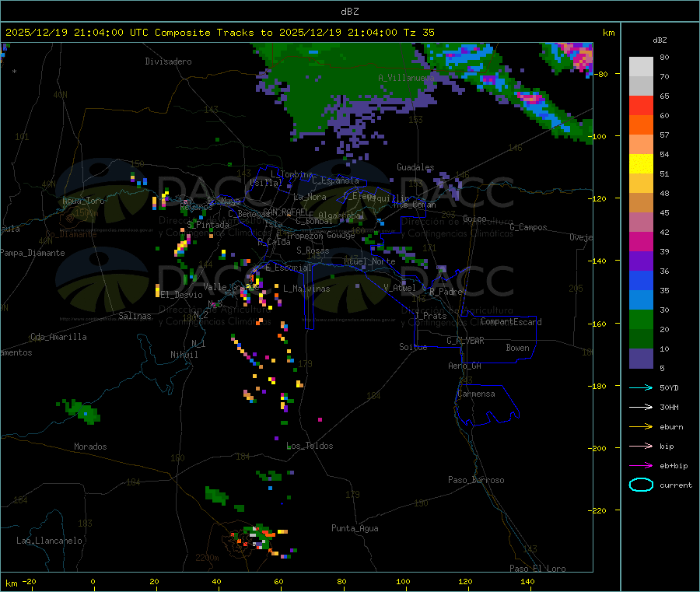Screen dimensions: 700x592
Task: Click the pink bip arrow icon
Action: (x=641, y=446)
